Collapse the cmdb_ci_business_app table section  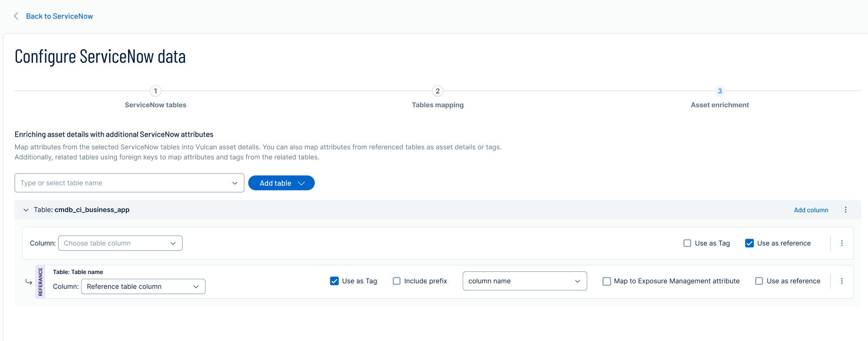[x=26, y=210]
